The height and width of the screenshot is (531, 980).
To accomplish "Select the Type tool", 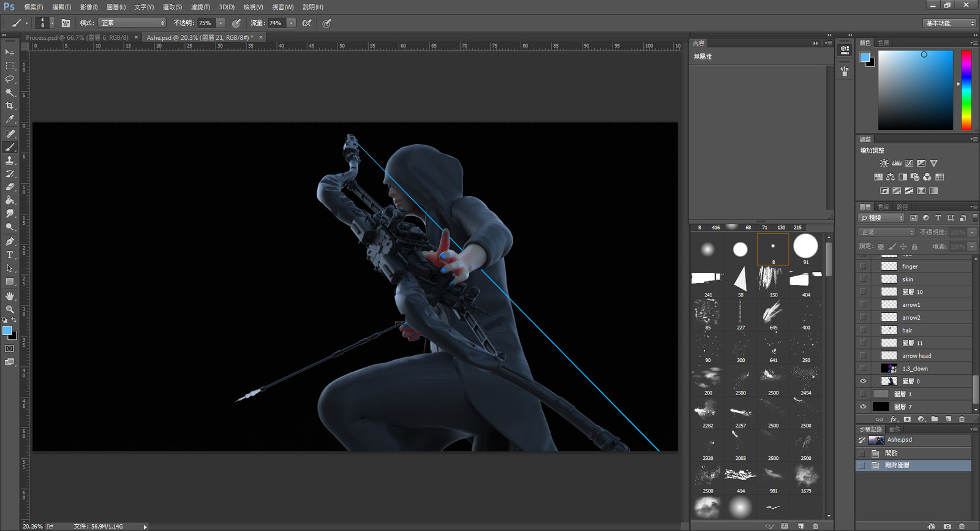I will click(10, 255).
